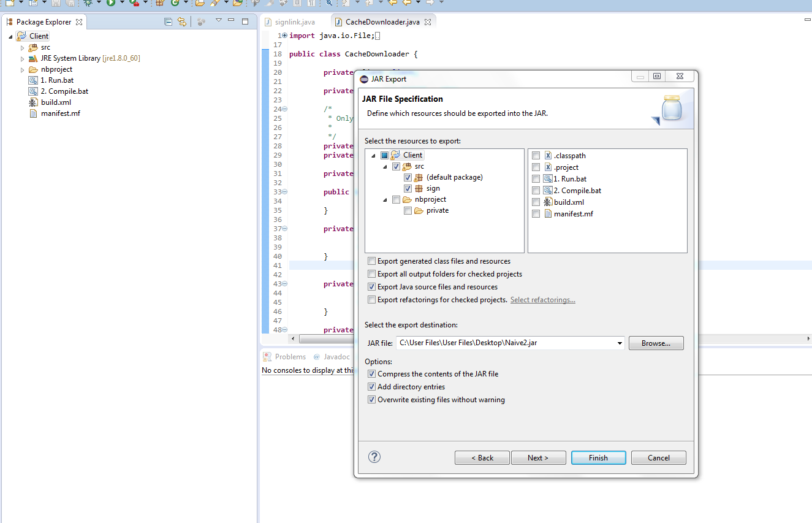
Task: Disable Export Java source files and resources
Action: (x=371, y=287)
